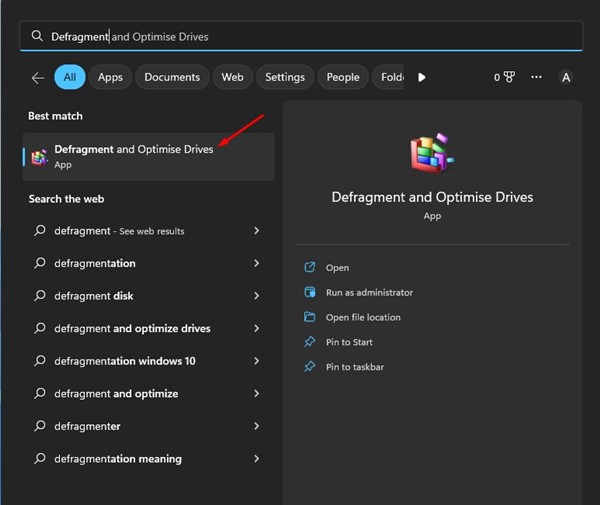
Task: Expand the 'defragmentation' web suggestion chevron
Action: click(257, 263)
